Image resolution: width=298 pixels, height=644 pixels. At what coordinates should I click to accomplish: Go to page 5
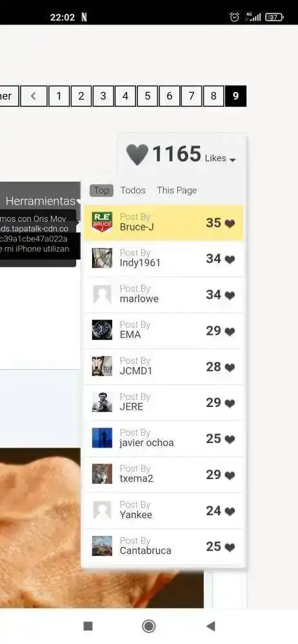click(147, 96)
